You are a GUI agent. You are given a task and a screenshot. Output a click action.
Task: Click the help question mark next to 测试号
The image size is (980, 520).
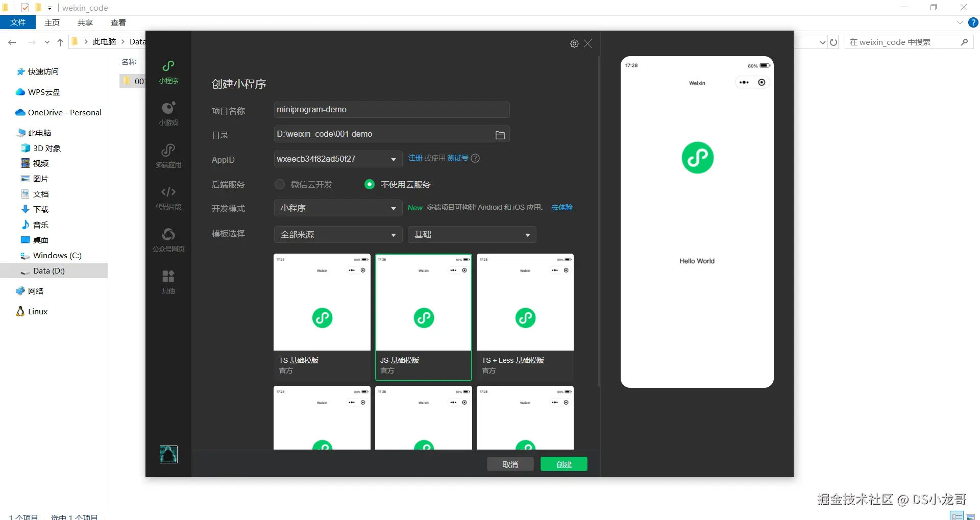(475, 158)
